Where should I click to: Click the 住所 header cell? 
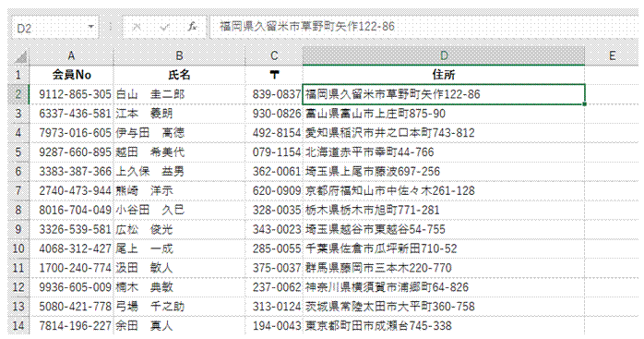[x=444, y=75]
